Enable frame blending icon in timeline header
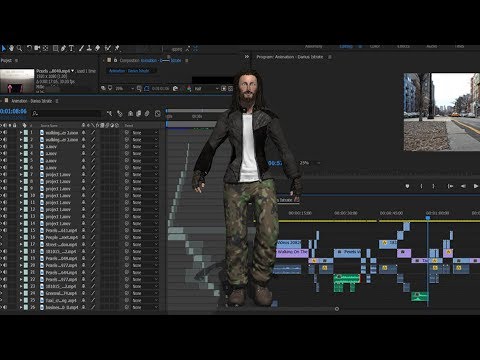The width and height of the screenshot is (480, 360). click(139, 114)
